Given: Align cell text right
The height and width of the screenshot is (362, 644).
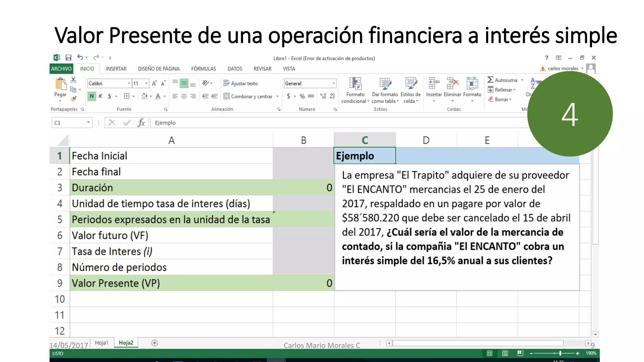Looking at the screenshot, I should click(193, 96).
